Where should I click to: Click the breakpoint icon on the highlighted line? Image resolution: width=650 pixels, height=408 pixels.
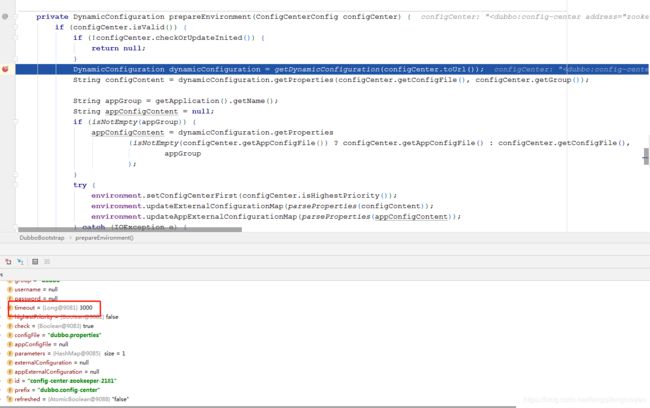pos(5,69)
